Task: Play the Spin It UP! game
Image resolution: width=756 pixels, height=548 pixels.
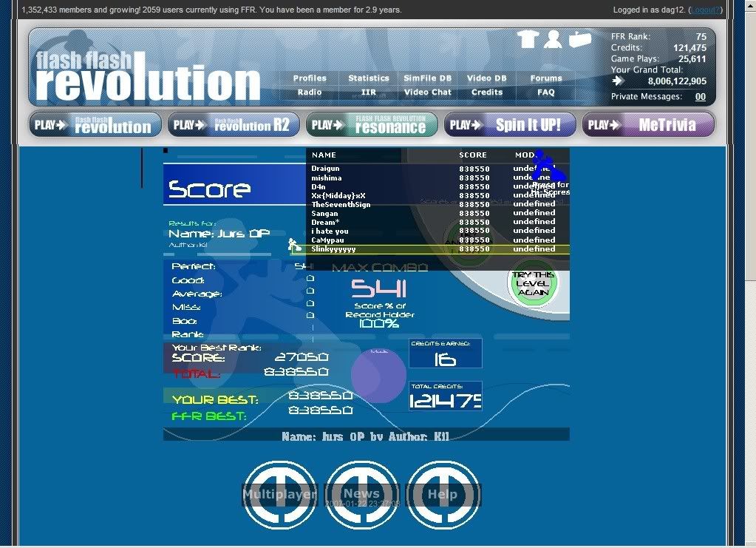Action: tap(510, 125)
